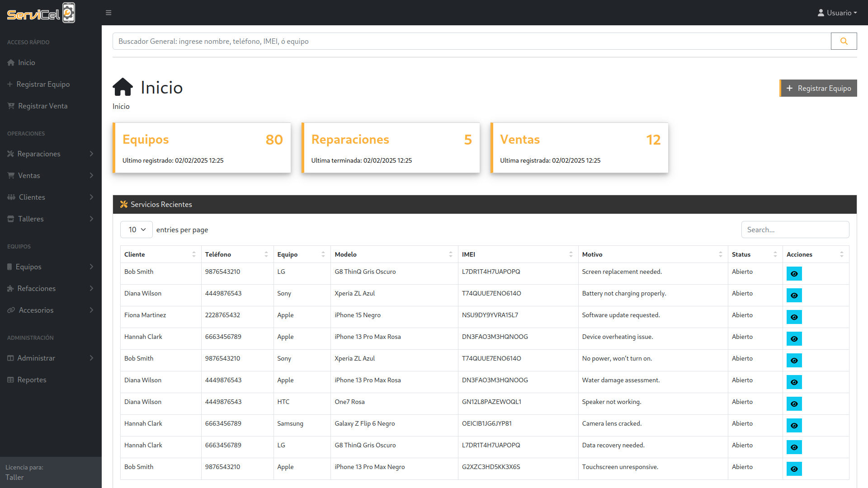The image size is (868, 488).
Task: Click the Administrar columns icon in sidebar
Action: (x=10, y=358)
